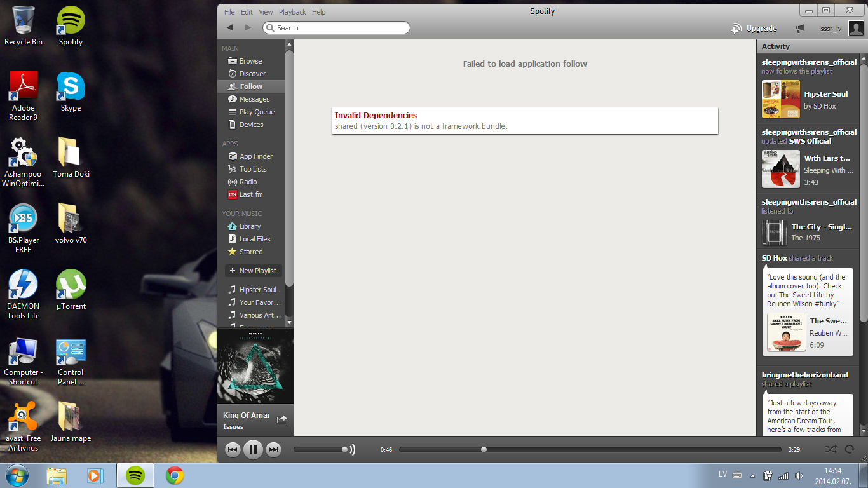
Task: Launch Chrome from the taskbar
Action: (x=175, y=475)
